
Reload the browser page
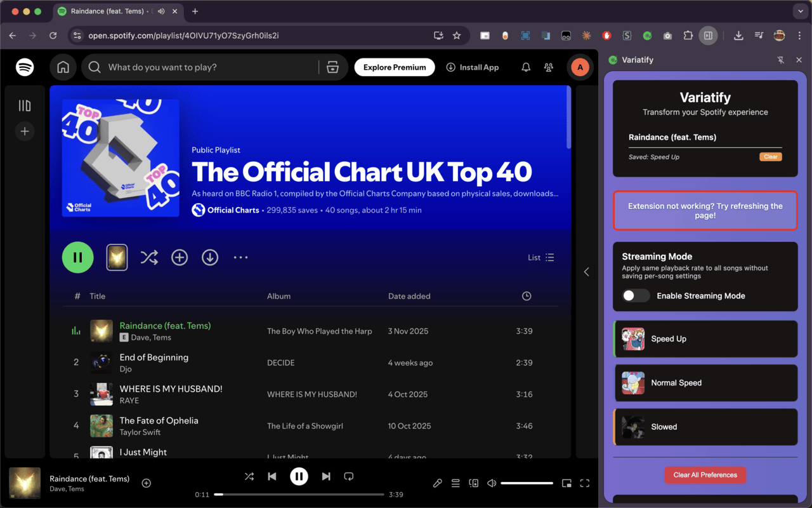[x=53, y=36]
